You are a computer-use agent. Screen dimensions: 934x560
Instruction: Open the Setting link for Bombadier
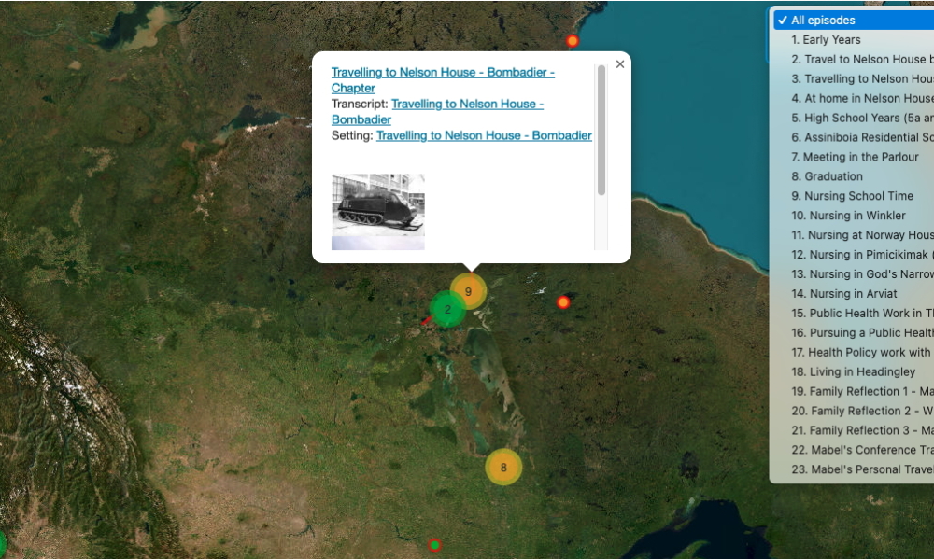click(x=484, y=135)
